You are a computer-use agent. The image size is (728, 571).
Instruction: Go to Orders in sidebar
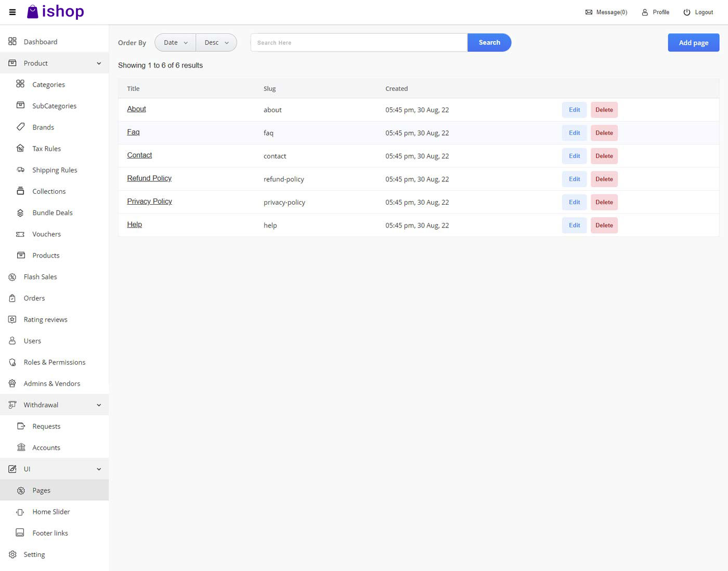34,298
